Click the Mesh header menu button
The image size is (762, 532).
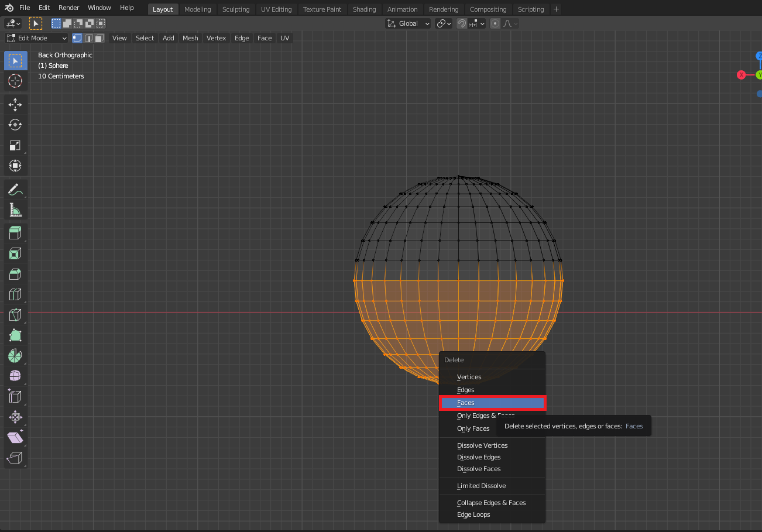tap(190, 38)
